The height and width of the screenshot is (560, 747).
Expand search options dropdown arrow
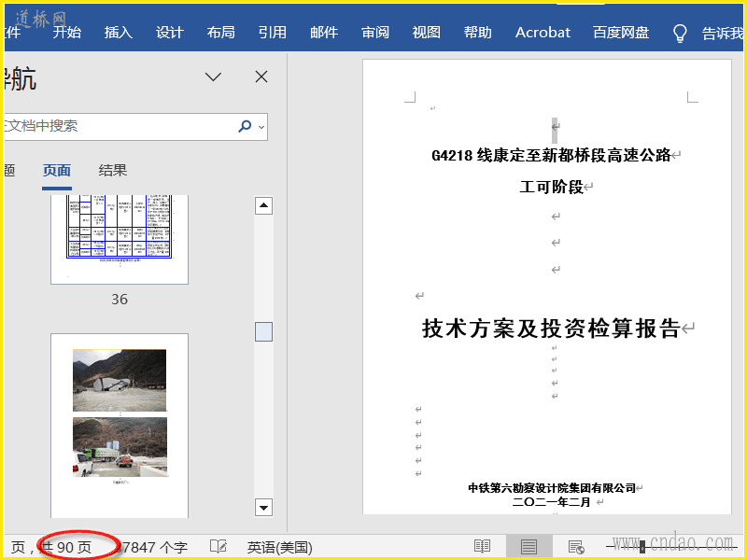point(261,127)
